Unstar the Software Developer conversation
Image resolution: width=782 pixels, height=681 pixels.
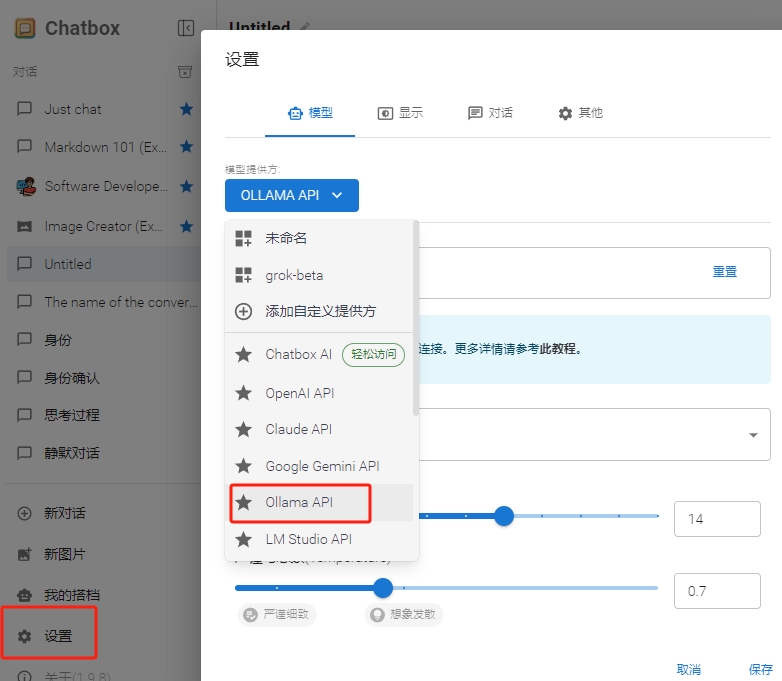tap(187, 187)
